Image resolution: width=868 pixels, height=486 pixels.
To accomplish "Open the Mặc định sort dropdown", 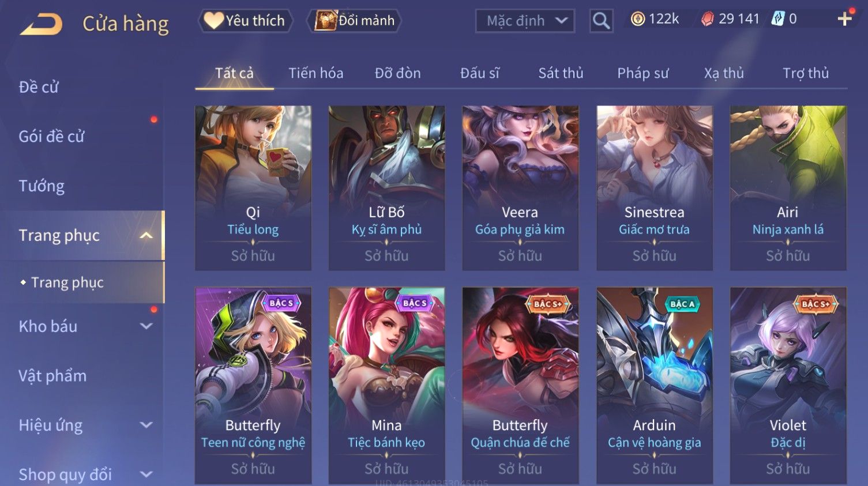I will click(x=525, y=21).
